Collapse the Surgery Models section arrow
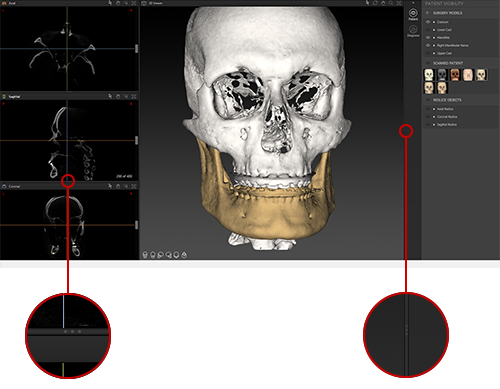Viewport: 500px width, 389px height. click(x=427, y=13)
